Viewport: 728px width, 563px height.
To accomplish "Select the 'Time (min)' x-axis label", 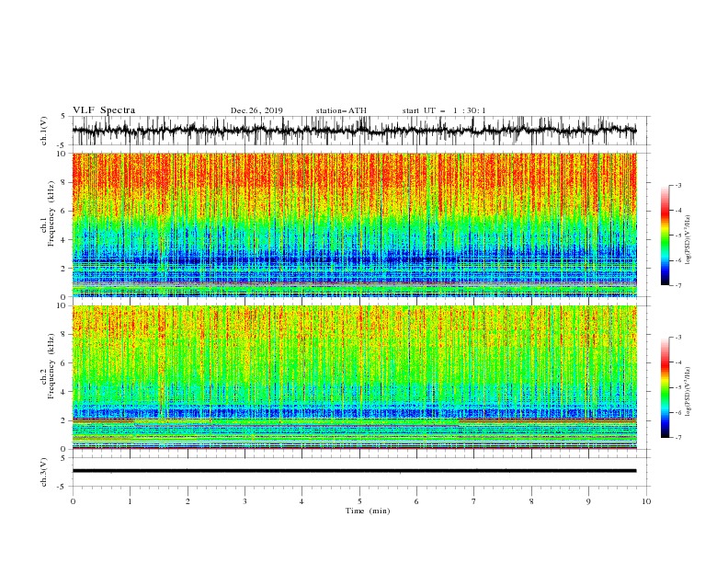I will (x=368, y=511).
